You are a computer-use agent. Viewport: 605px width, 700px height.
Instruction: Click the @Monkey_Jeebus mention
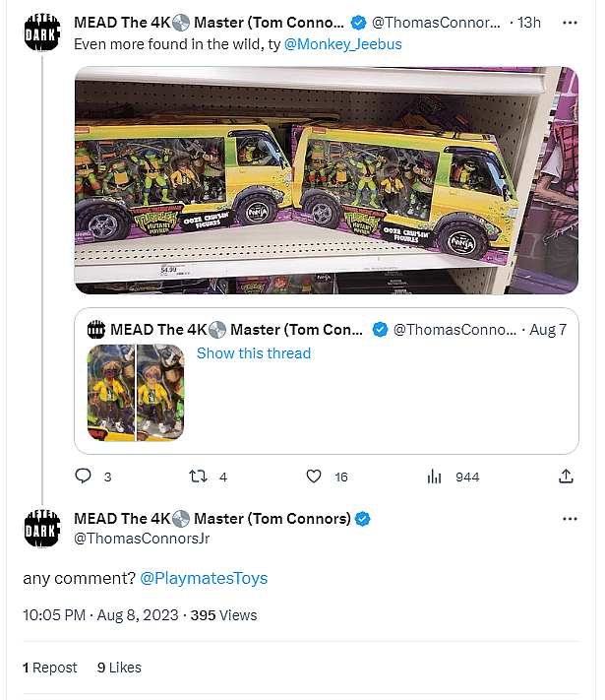342,43
